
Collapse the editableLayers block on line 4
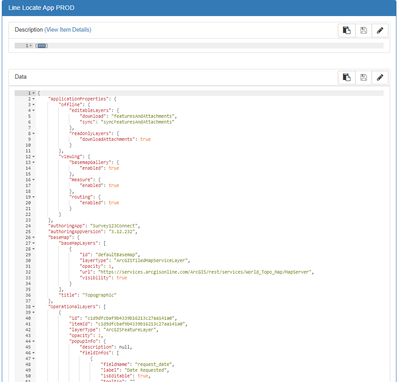coord(34,110)
